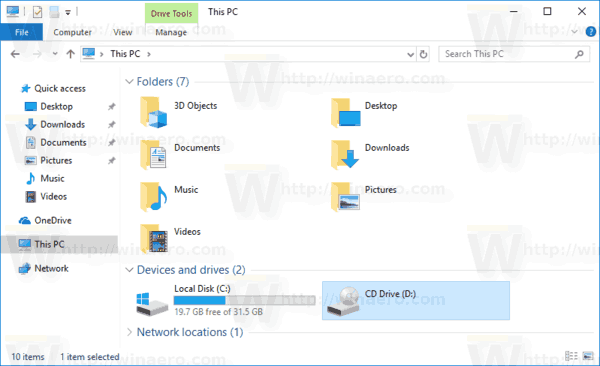Collapse the Devices and drives (2) group
The image size is (600, 366).
tap(129, 270)
